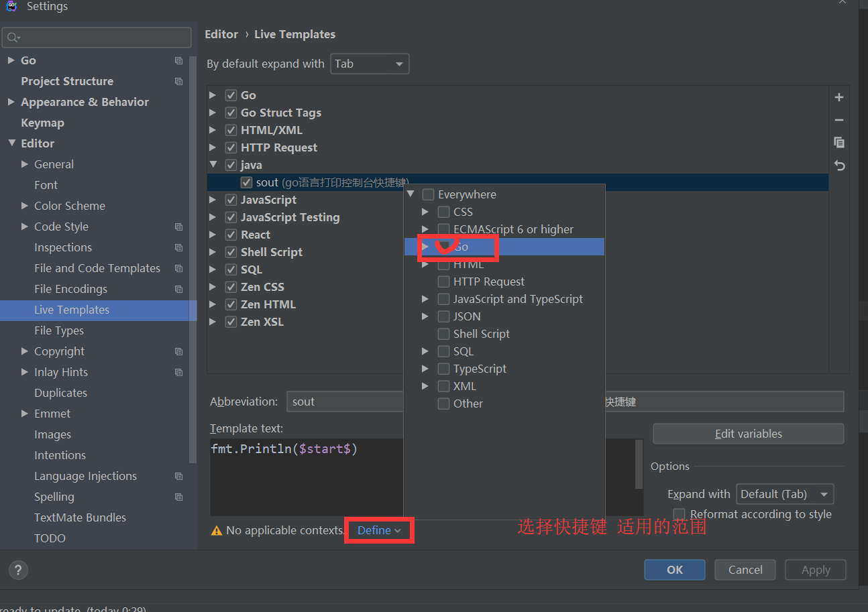
Task: Check the Shell Script context checkbox
Action: (x=443, y=334)
